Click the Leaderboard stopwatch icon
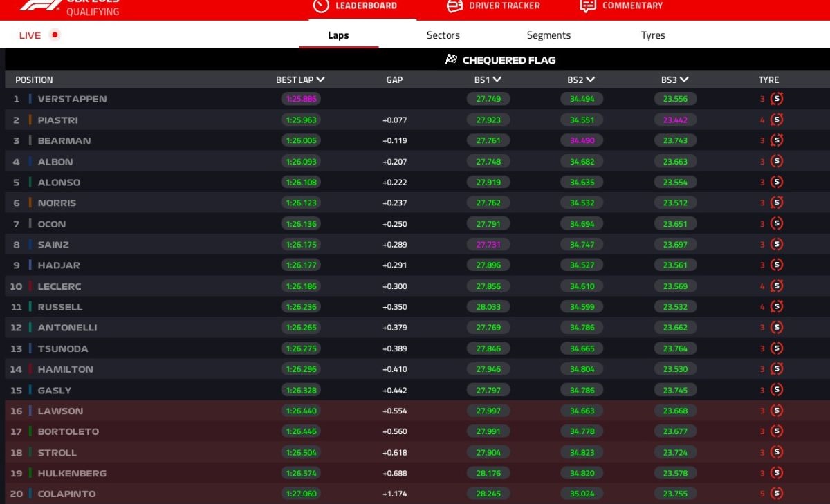Viewport: 830px width, 504px height. (x=321, y=6)
